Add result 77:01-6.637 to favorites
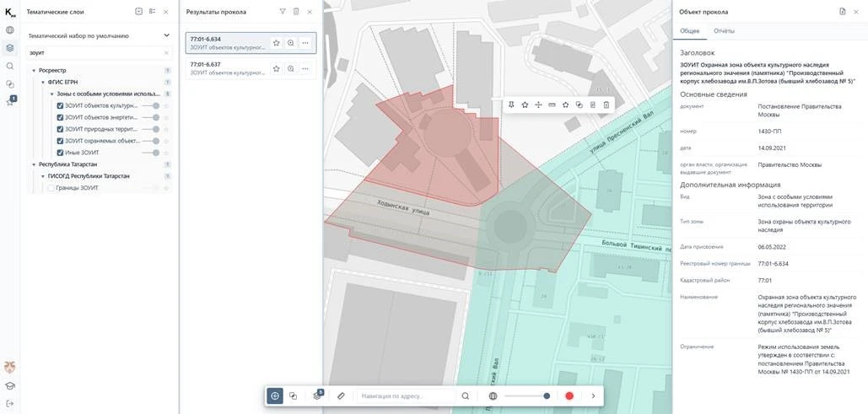The height and width of the screenshot is (414, 868). 276,68
